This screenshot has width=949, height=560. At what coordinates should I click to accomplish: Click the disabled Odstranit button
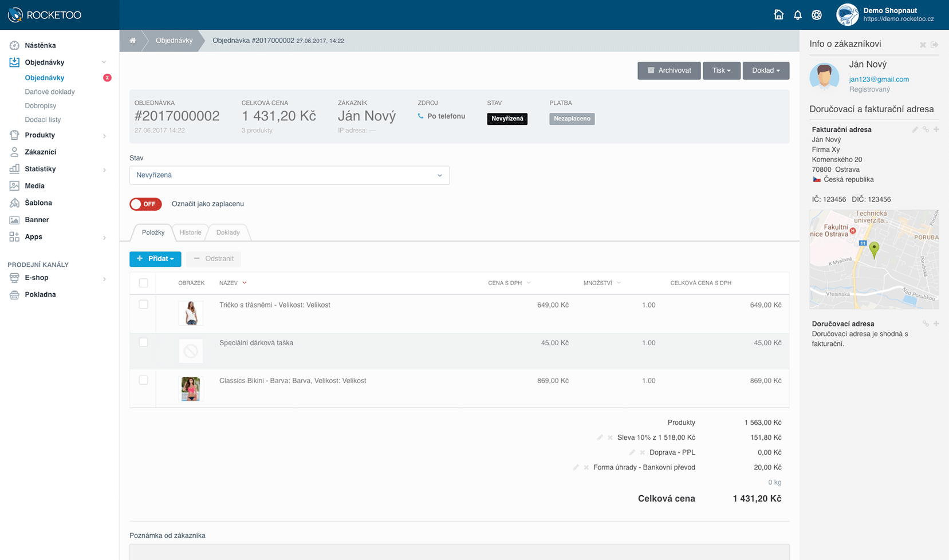pos(214,259)
